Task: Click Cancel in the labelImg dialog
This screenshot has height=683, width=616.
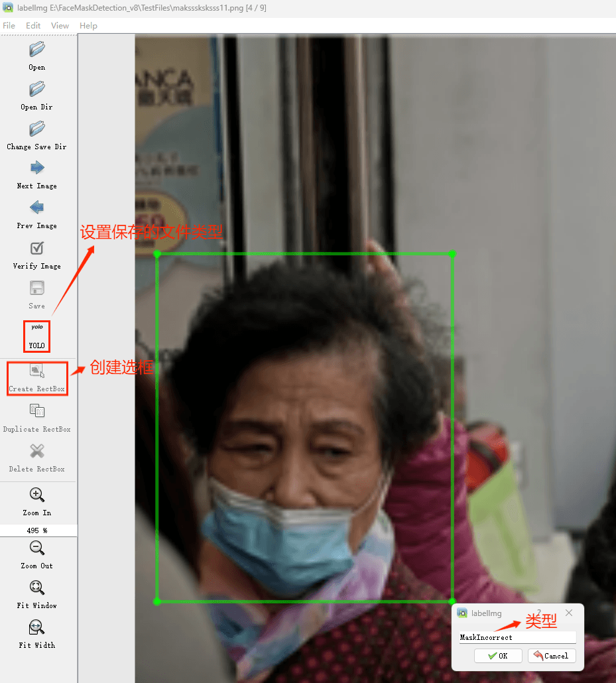Action: click(x=552, y=656)
